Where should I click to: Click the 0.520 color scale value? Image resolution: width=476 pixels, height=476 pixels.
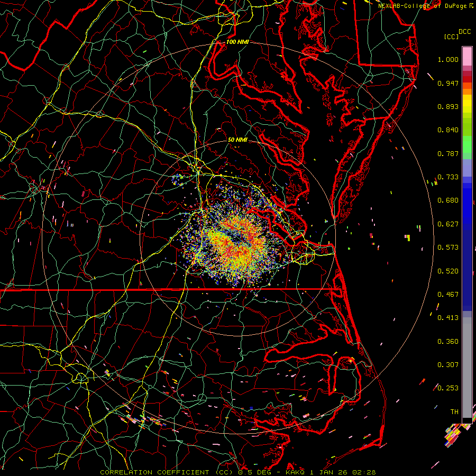448,271
